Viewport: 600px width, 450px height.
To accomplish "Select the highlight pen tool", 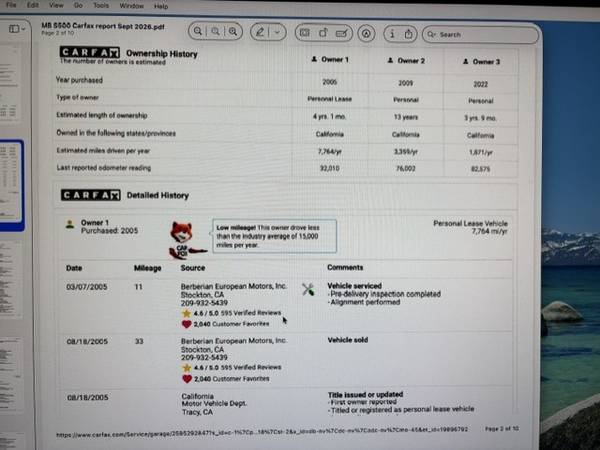I will click(x=260, y=32).
